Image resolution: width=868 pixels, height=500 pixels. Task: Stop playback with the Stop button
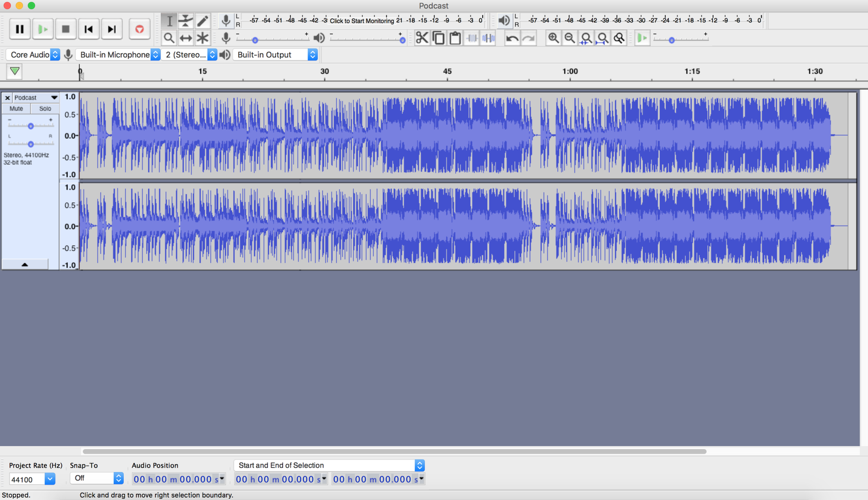(66, 29)
